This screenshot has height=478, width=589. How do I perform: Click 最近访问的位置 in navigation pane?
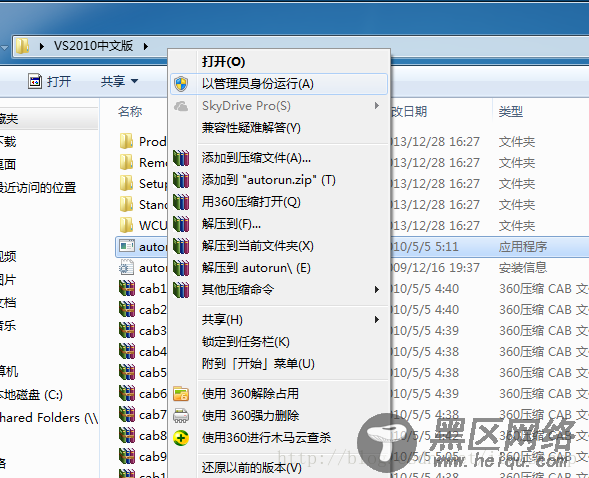38,187
